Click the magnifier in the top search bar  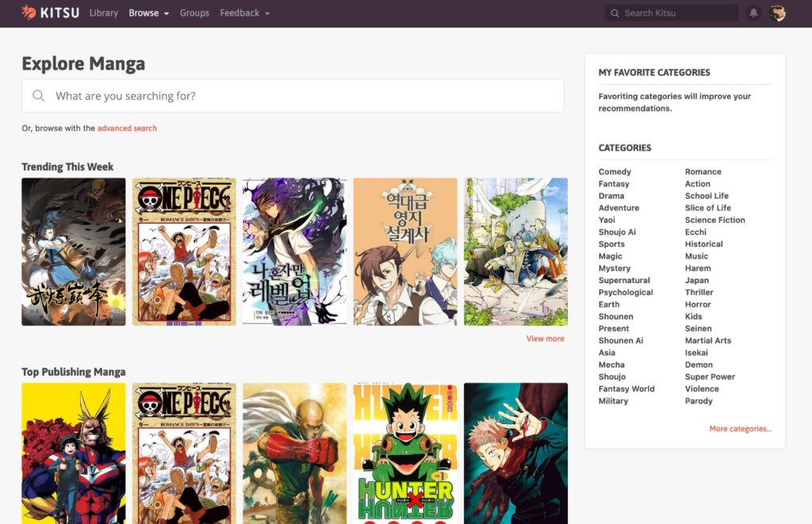tap(615, 13)
